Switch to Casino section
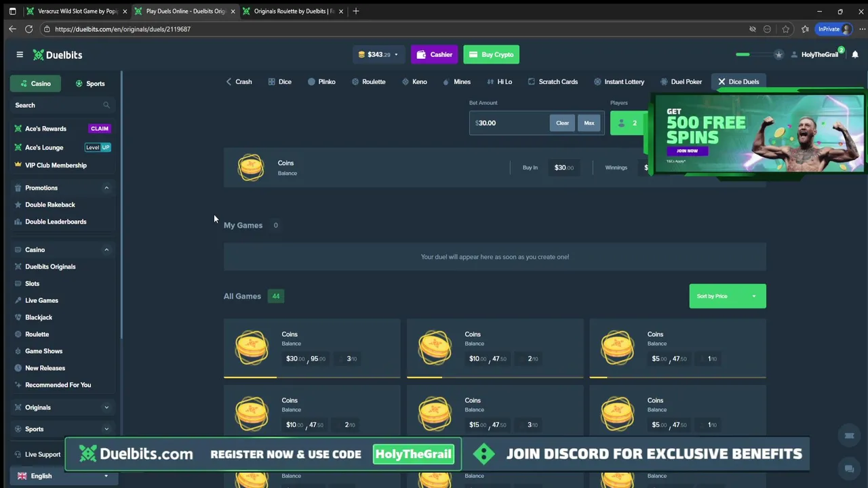The width and height of the screenshot is (868, 488). point(35,83)
